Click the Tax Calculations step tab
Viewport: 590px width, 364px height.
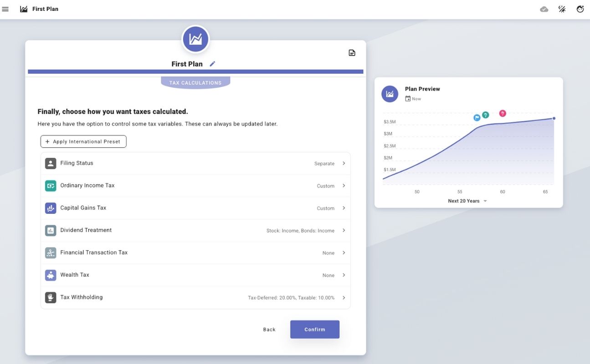[x=195, y=83]
